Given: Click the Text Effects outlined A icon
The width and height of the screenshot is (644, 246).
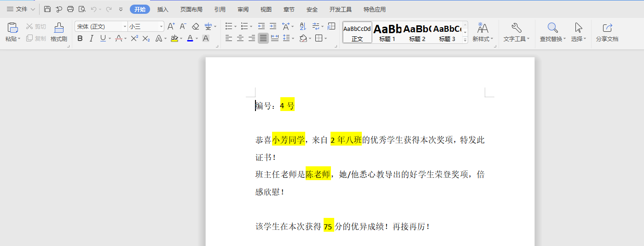Looking at the screenshot, I should click(159, 39).
